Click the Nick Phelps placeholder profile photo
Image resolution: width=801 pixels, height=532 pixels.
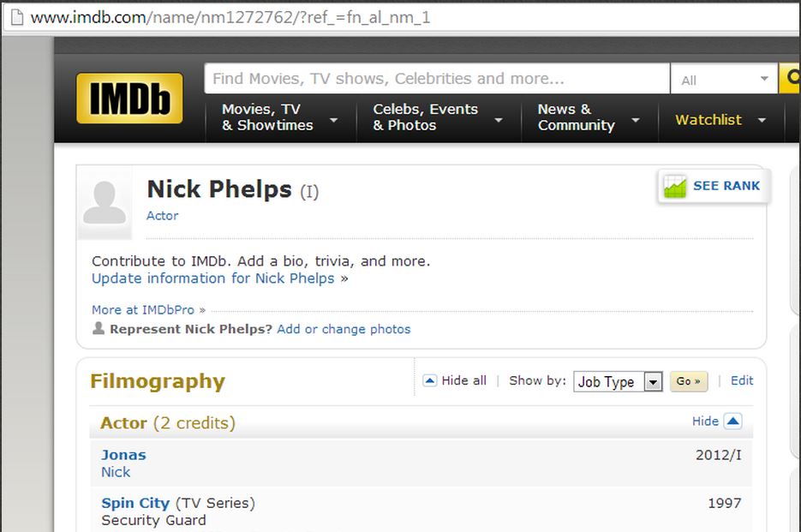(105, 202)
